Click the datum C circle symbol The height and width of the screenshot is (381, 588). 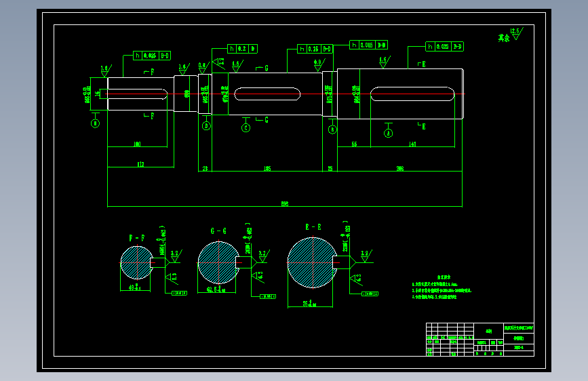[246, 128]
